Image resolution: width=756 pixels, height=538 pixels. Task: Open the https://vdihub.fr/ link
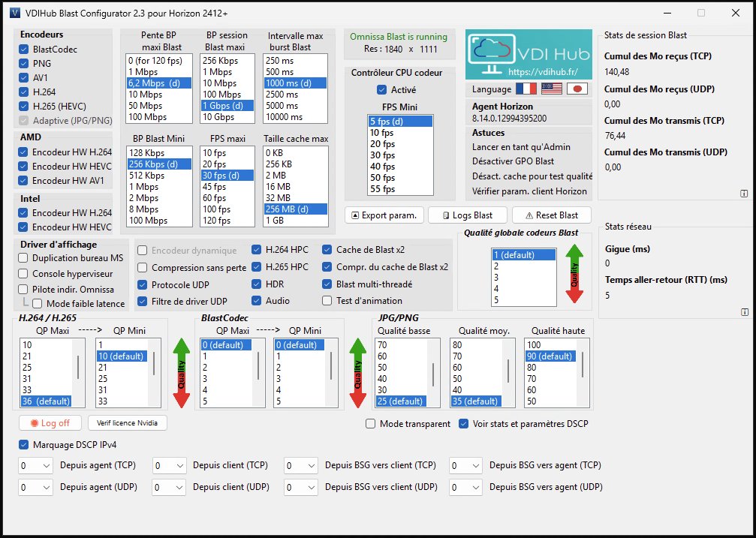543,73
